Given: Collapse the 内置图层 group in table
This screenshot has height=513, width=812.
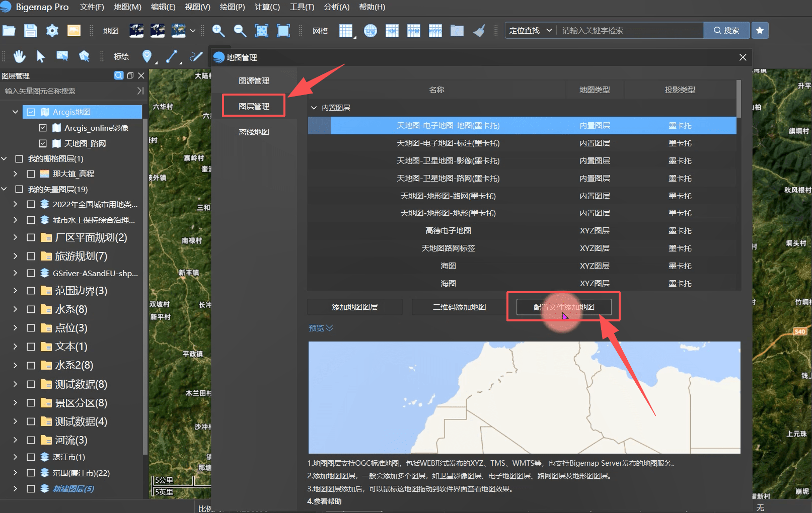Looking at the screenshot, I should (314, 108).
